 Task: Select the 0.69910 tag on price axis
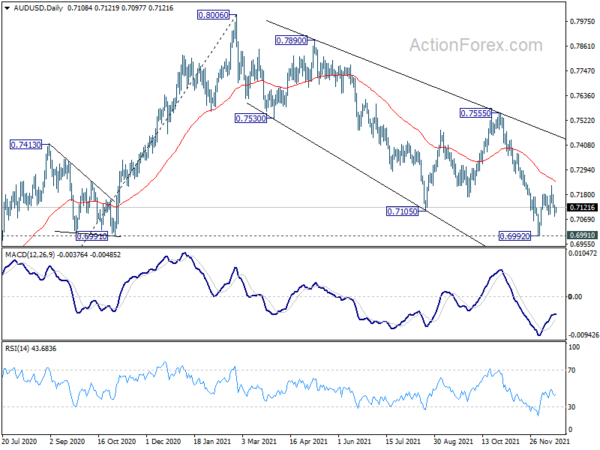pyautogui.click(x=582, y=235)
